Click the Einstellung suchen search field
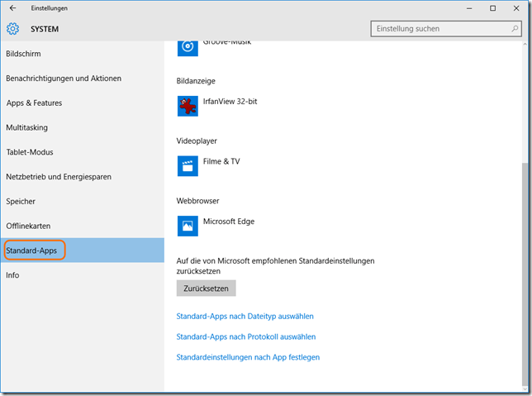The width and height of the screenshot is (532, 396). point(438,29)
